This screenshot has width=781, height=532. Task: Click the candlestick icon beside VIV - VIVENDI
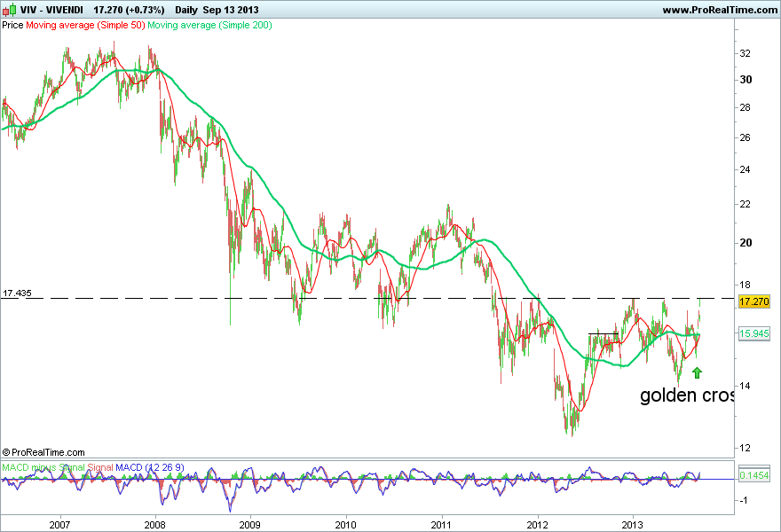point(9,10)
